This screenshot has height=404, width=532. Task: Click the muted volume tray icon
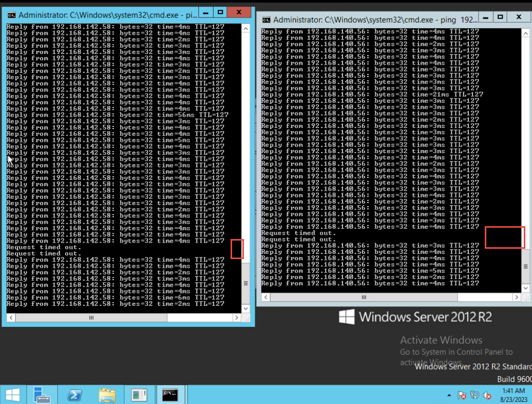(486, 395)
